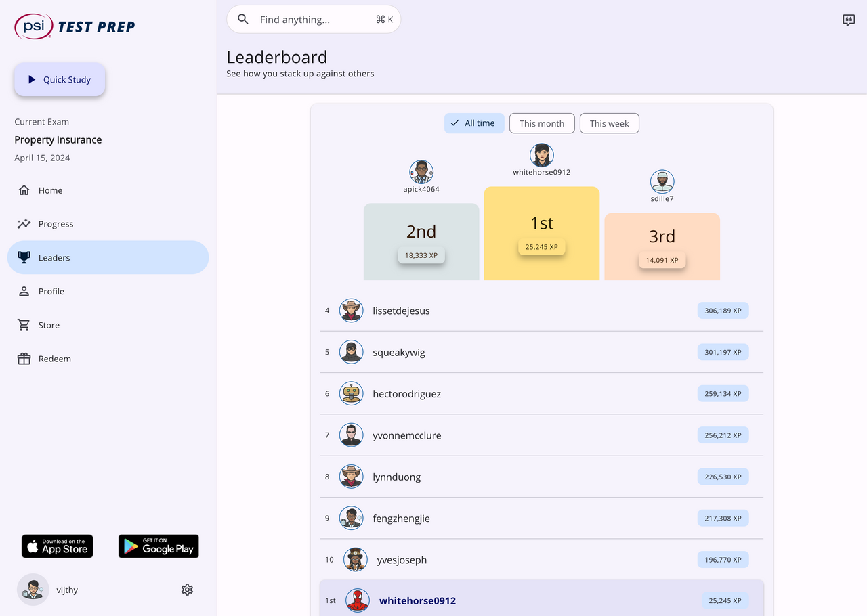Open the Google Play download badge
This screenshot has width=867, height=616.
pos(158,546)
